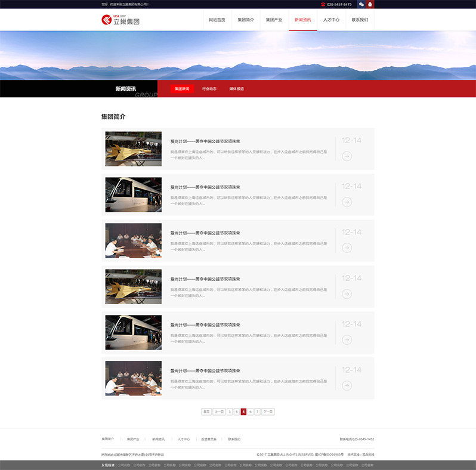Open 联系我们 in the top navigation
This screenshot has height=470, width=476.
(x=360, y=20)
